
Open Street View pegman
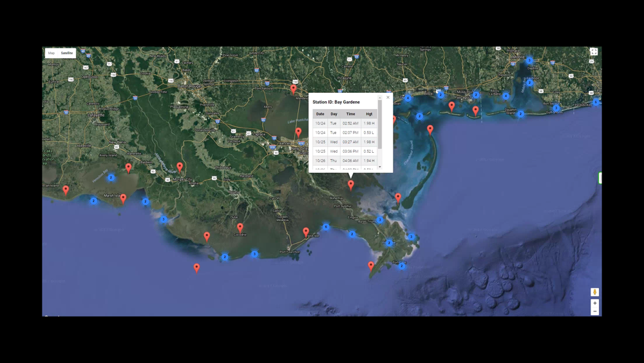[x=594, y=292]
